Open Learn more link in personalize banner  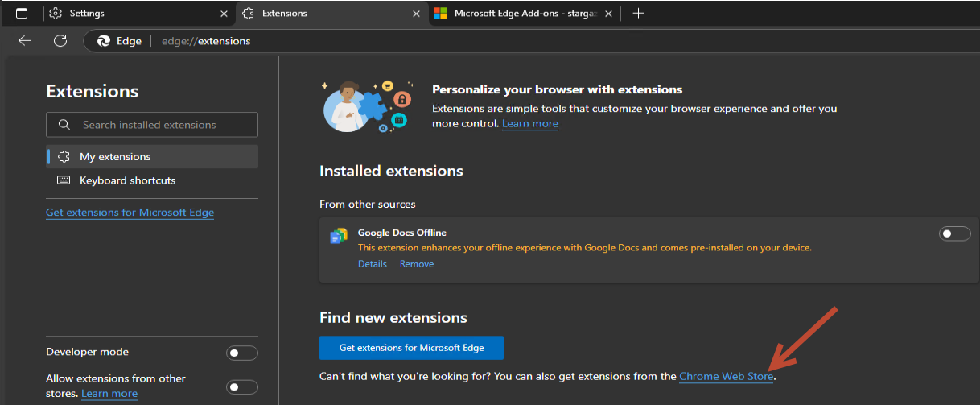pos(530,123)
